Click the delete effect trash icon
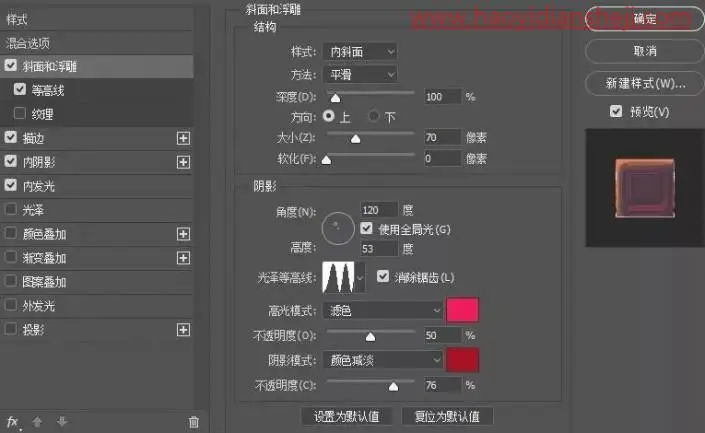 tap(194, 422)
